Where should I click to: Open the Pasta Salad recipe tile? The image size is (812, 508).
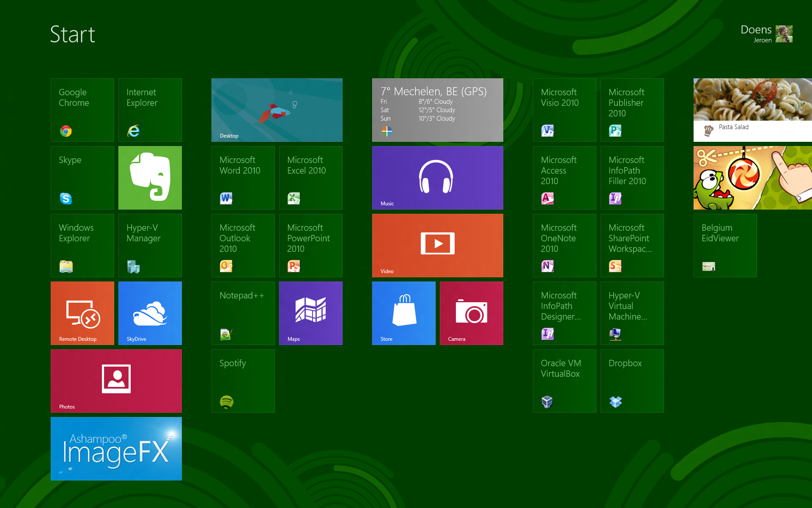coord(753,110)
